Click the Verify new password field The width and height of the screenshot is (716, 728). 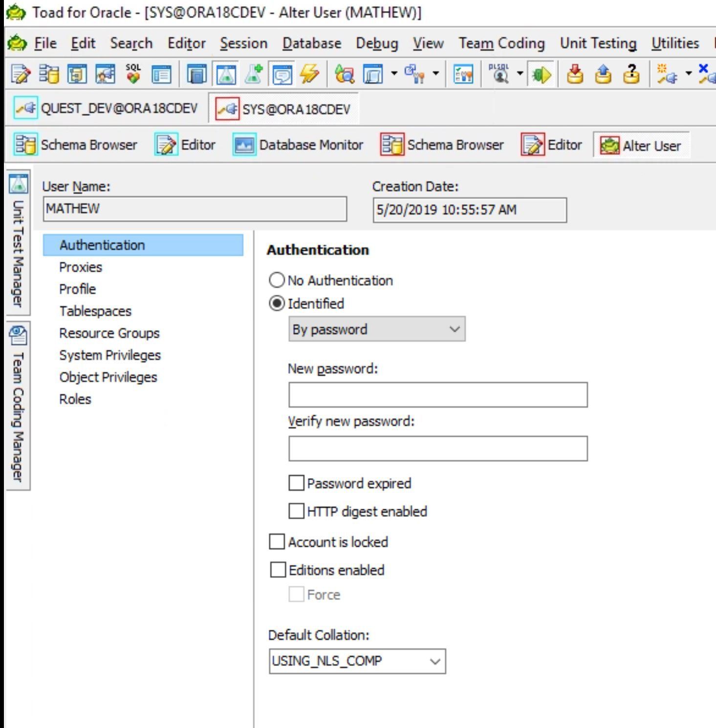(x=438, y=449)
